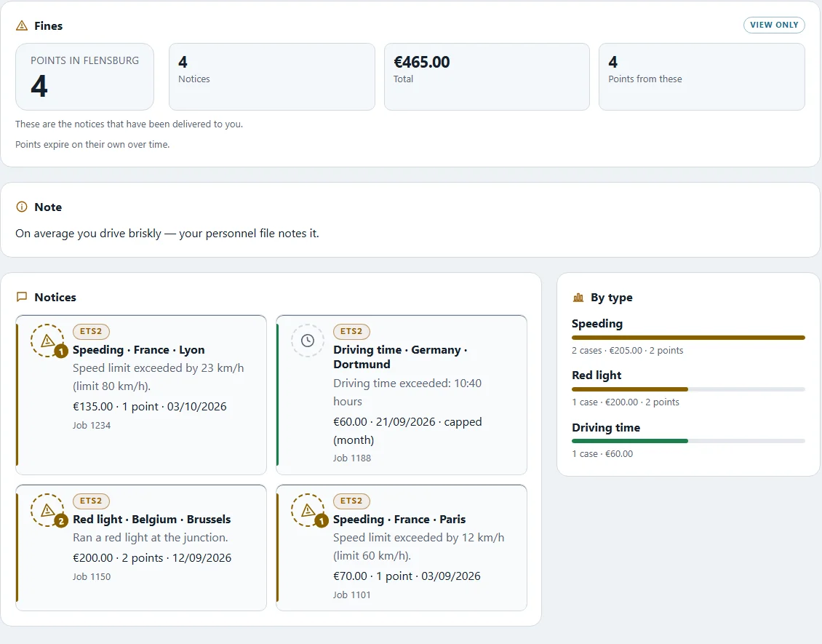Image resolution: width=822 pixels, height=644 pixels.
Task: Click the 1 case · €200.00 · 2 points text
Action: click(x=626, y=402)
